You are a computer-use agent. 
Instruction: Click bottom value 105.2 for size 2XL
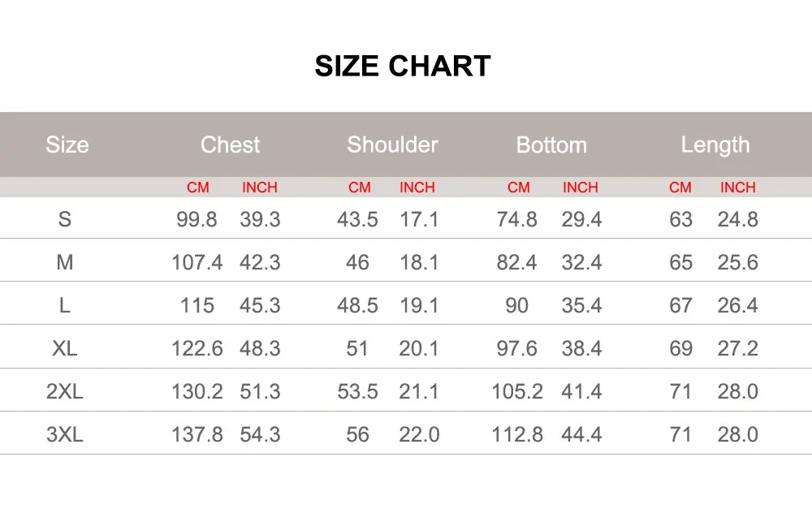(x=517, y=391)
